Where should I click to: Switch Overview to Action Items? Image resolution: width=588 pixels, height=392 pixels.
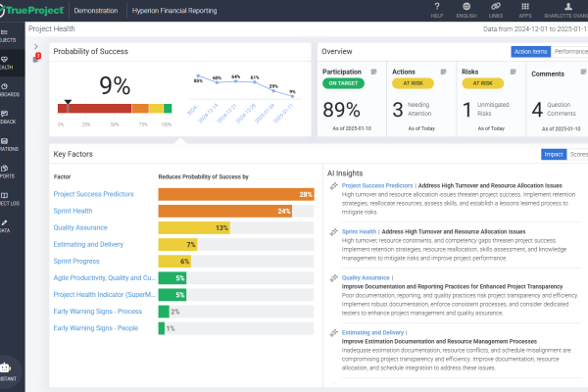click(530, 51)
